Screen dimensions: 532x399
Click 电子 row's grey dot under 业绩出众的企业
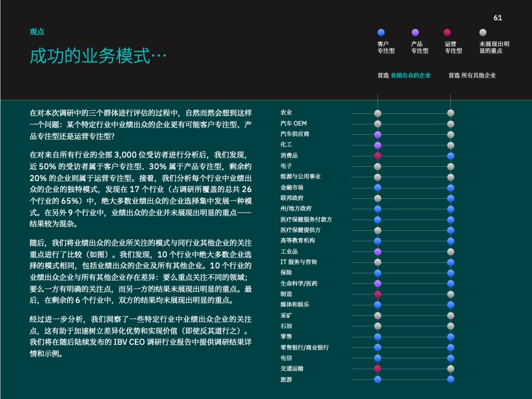[377, 167]
